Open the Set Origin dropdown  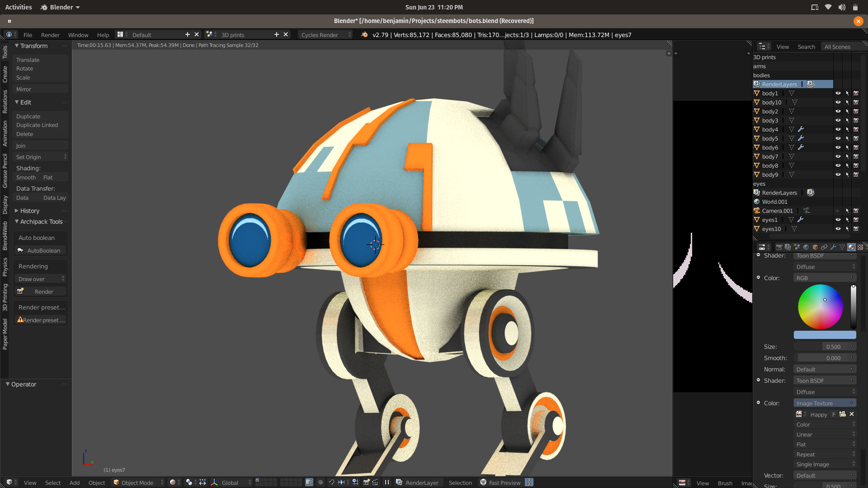(x=41, y=157)
